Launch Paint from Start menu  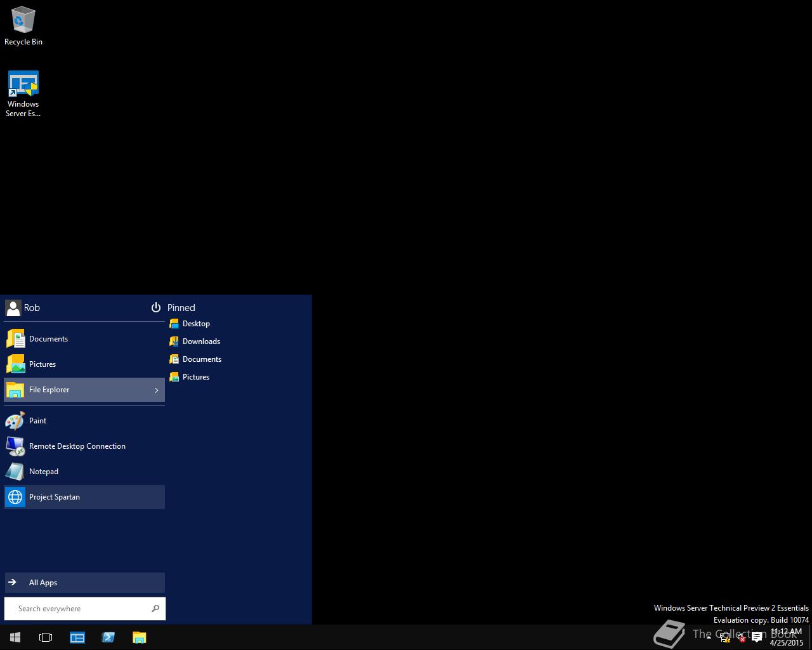click(x=84, y=421)
